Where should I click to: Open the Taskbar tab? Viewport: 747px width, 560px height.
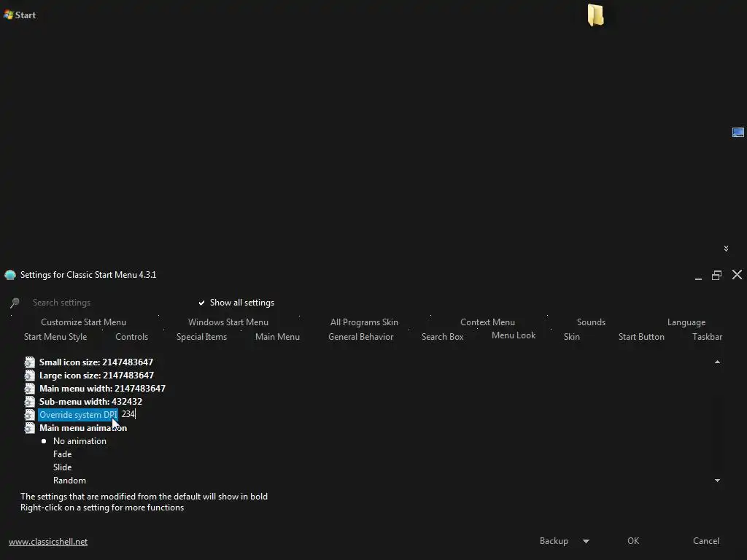707,337
